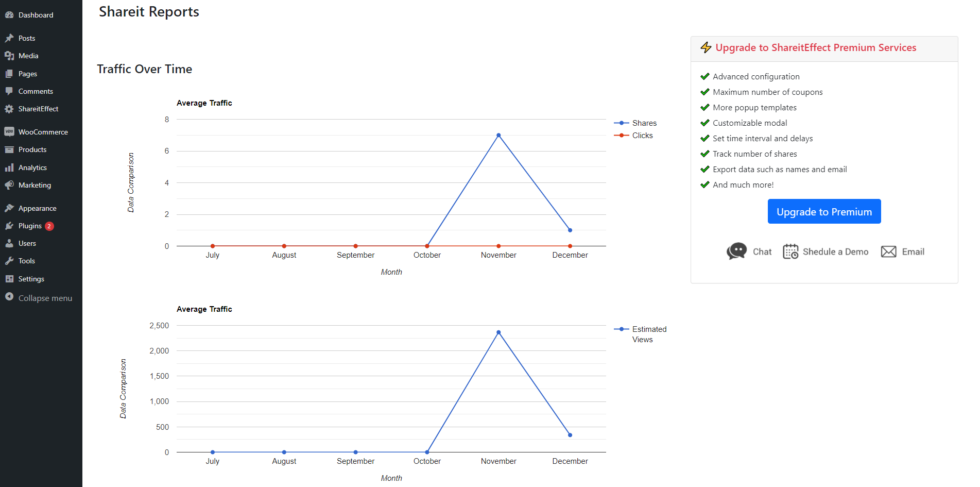Click December Shares data point
This screenshot has height=487, width=980.
click(570, 230)
